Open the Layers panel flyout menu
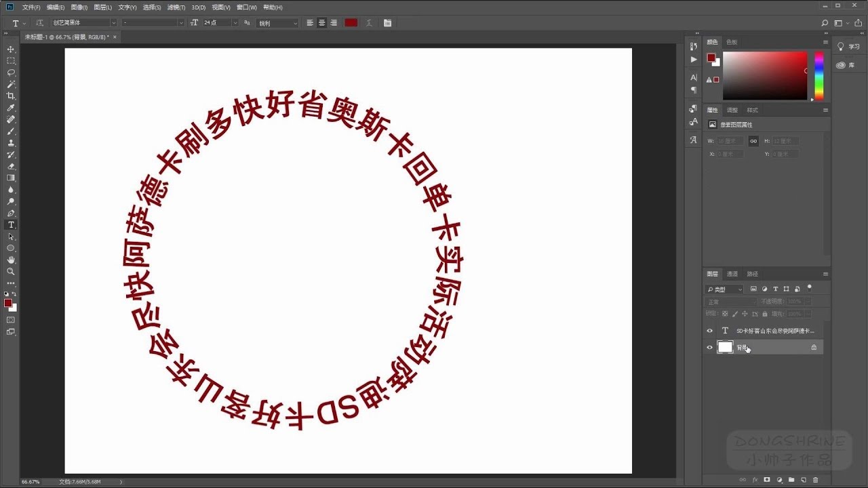The height and width of the screenshot is (488, 868). tap(825, 274)
